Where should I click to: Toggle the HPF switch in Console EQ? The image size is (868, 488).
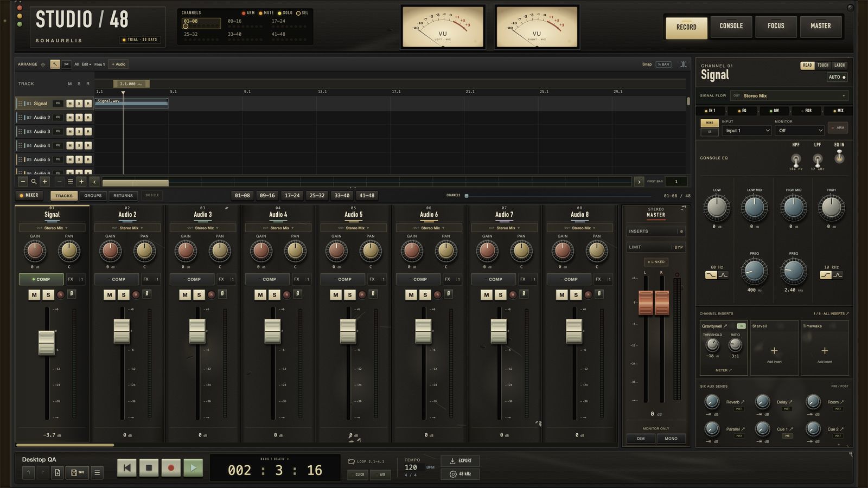[x=796, y=159]
